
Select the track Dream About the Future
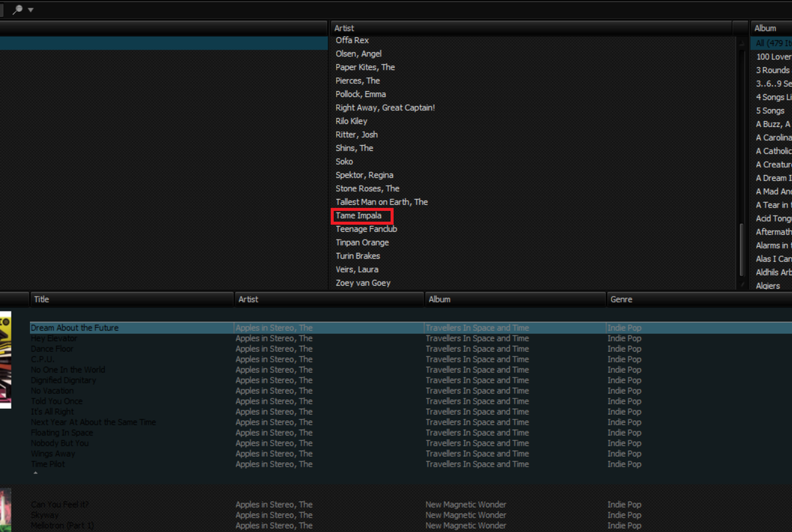click(74, 328)
